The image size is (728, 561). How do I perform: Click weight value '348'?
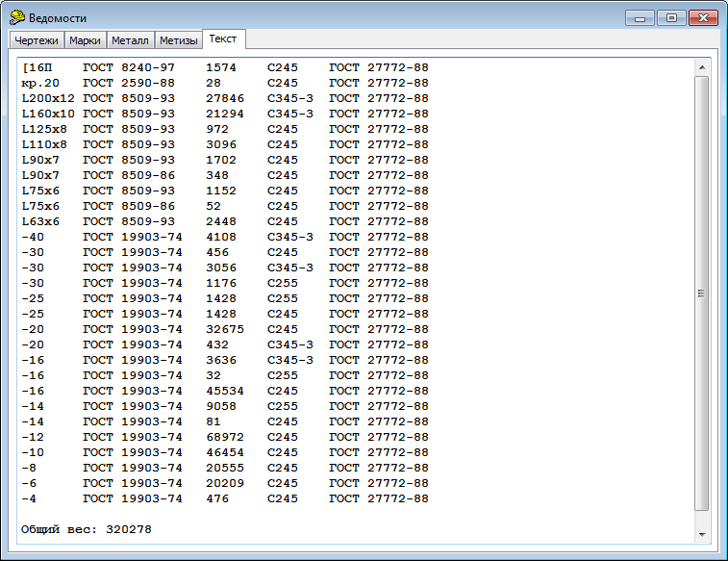(217, 175)
